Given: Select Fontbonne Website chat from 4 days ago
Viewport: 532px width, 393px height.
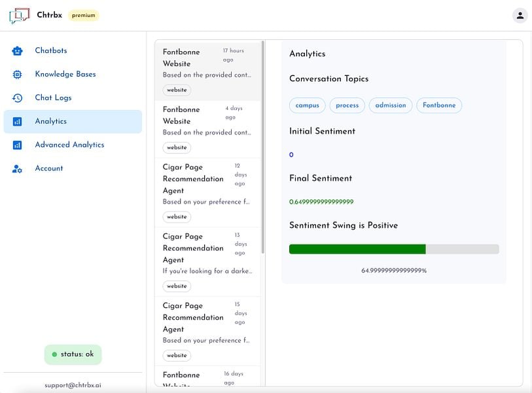Looking at the screenshot, I should (207, 130).
